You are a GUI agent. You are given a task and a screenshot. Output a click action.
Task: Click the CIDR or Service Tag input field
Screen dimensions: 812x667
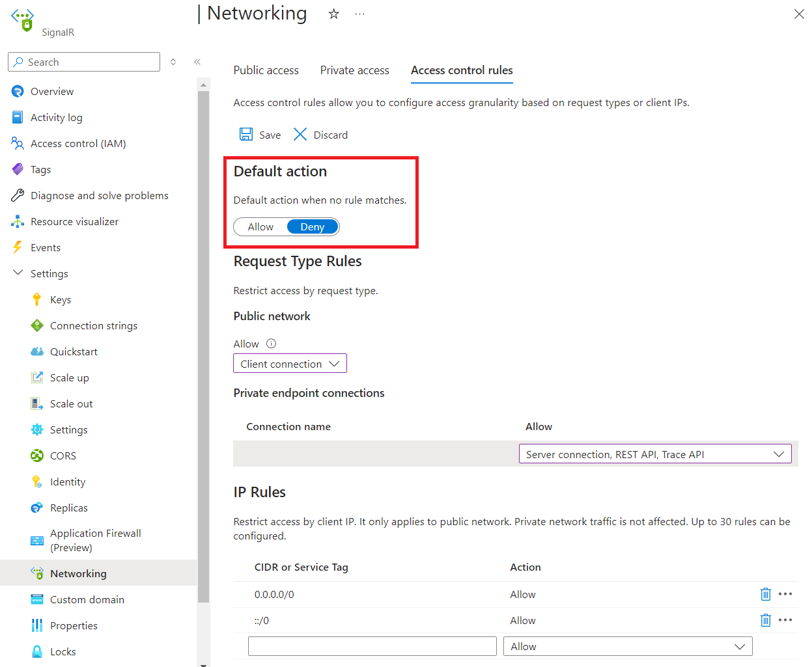point(372,646)
